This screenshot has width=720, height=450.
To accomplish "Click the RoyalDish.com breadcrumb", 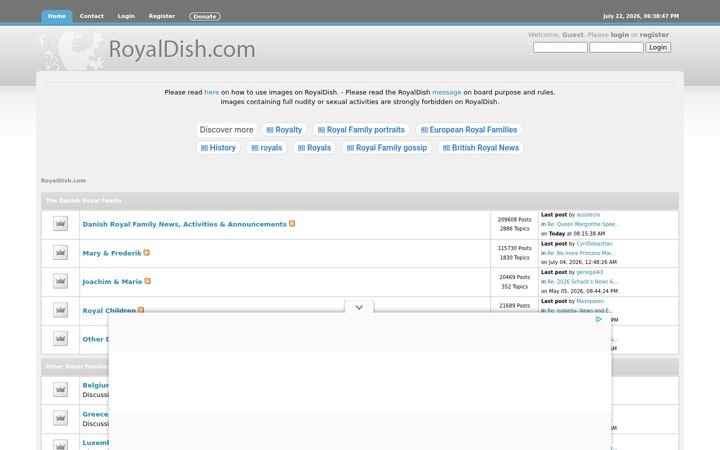I will click(x=63, y=180).
